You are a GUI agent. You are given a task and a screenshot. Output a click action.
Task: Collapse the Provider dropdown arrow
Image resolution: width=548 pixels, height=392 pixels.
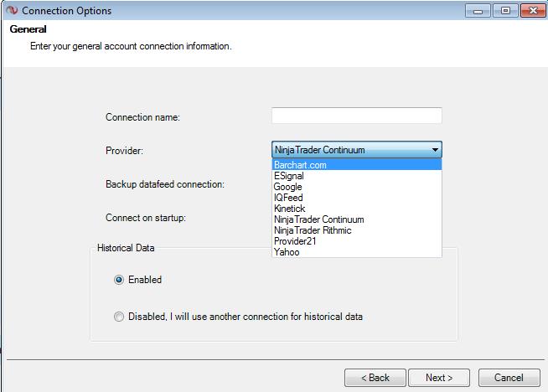(x=435, y=151)
